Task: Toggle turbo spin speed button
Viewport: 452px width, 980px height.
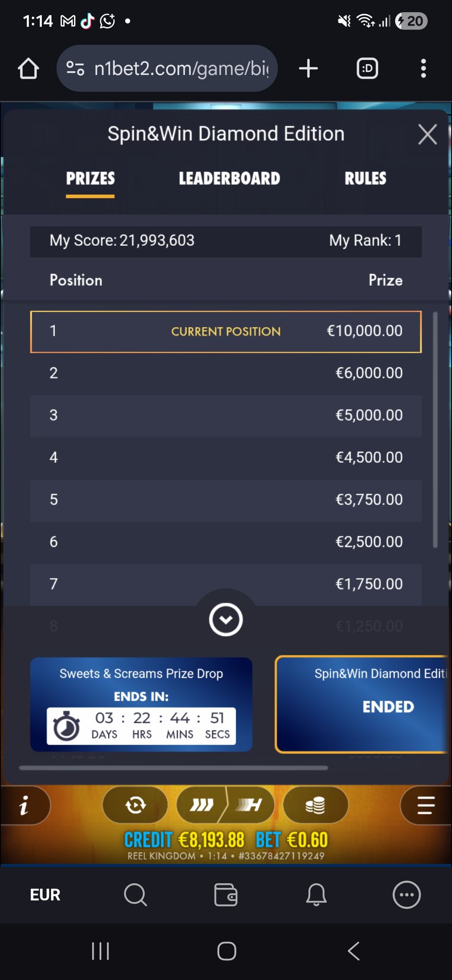Action: [x=226, y=805]
